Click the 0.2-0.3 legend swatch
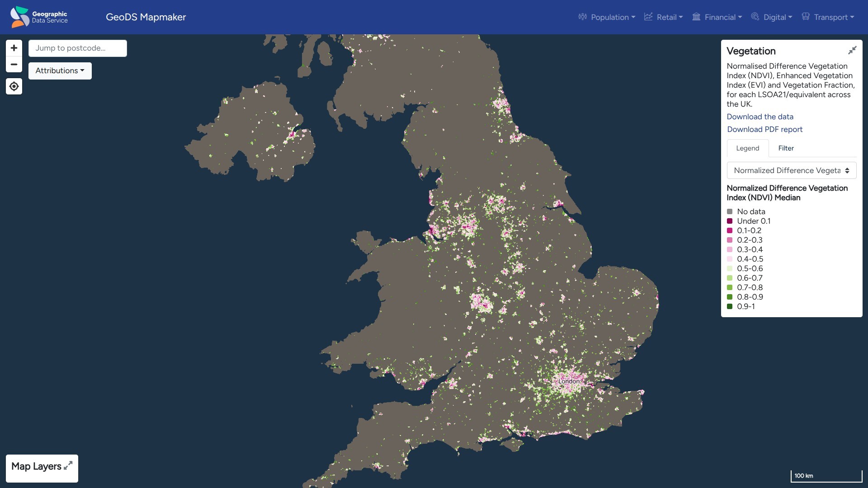This screenshot has width=868, height=488. pyautogui.click(x=729, y=240)
